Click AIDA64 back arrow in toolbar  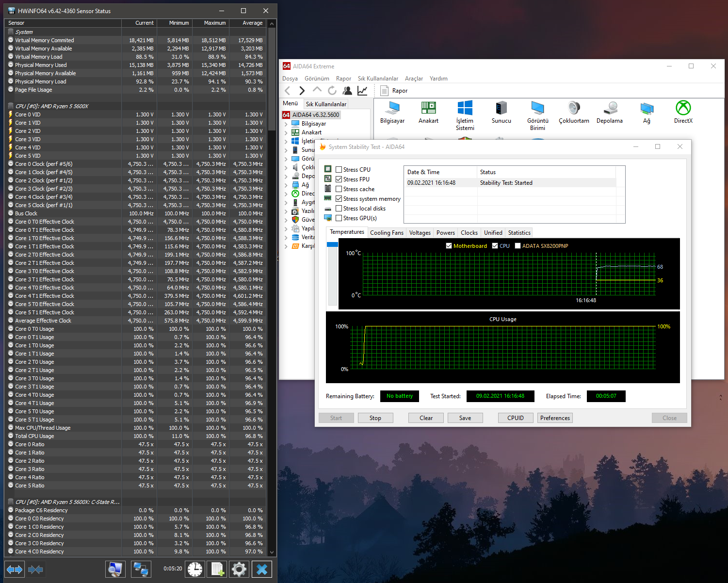(x=288, y=91)
